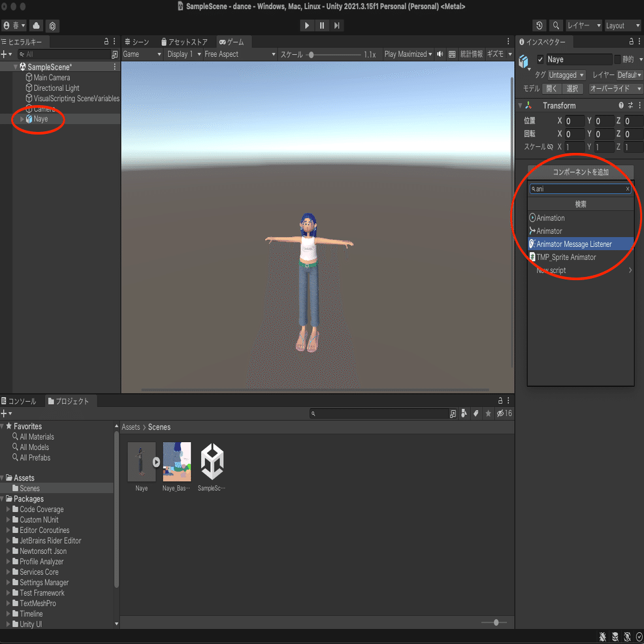Open the Untagged tag dropdown

[566, 75]
